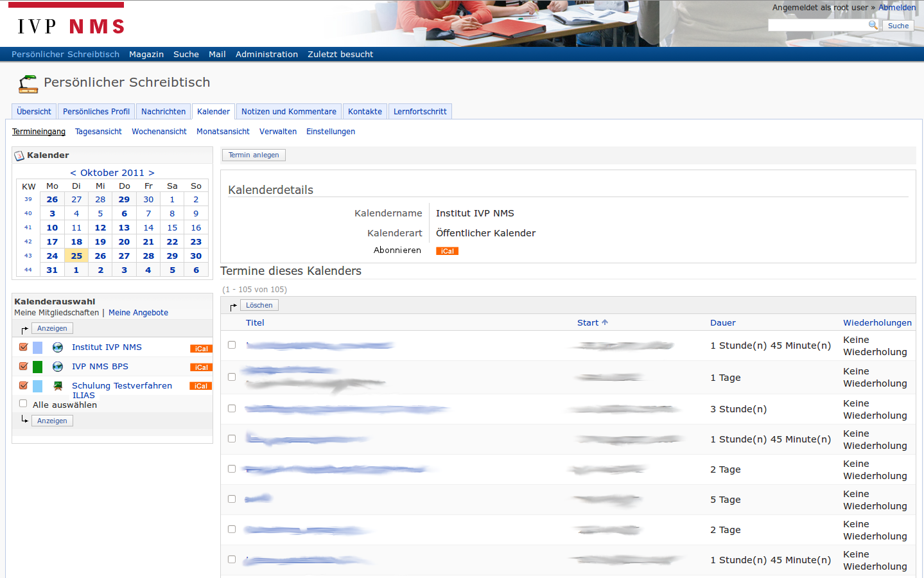
Task: Open the Monatsansicht link
Action: [x=223, y=132]
